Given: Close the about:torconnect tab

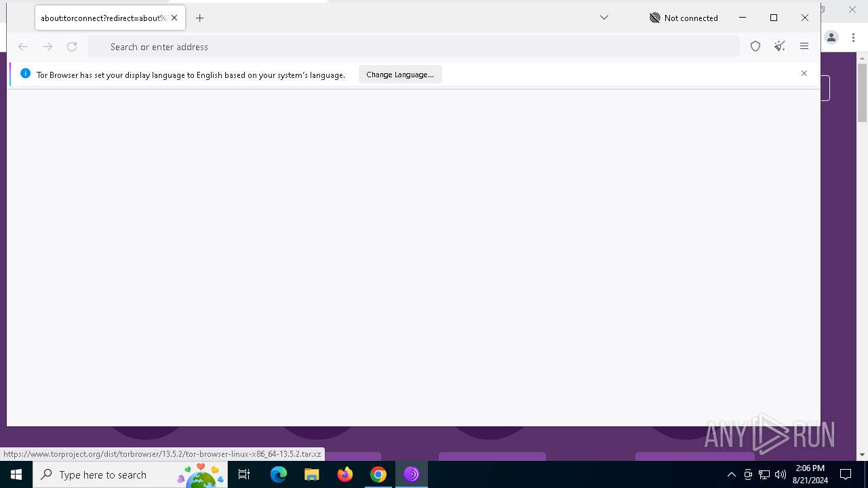Looking at the screenshot, I should (174, 18).
